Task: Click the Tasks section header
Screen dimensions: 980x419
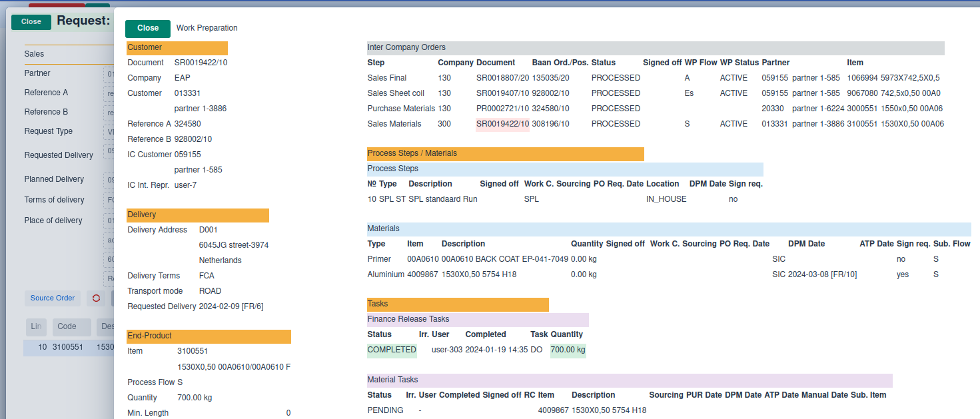Action: 458,304
